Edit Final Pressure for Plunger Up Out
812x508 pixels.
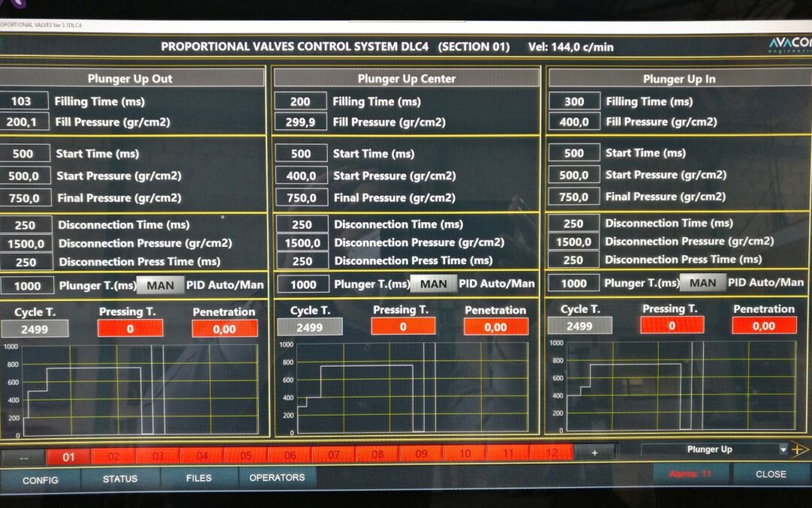point(24,198)
